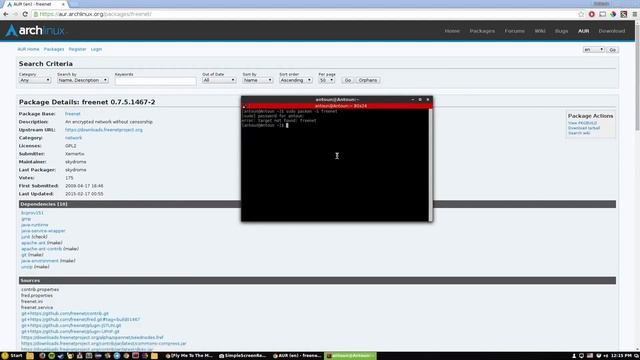Open the java-environment dependency link
640x360 pixels.
[40, 261]
